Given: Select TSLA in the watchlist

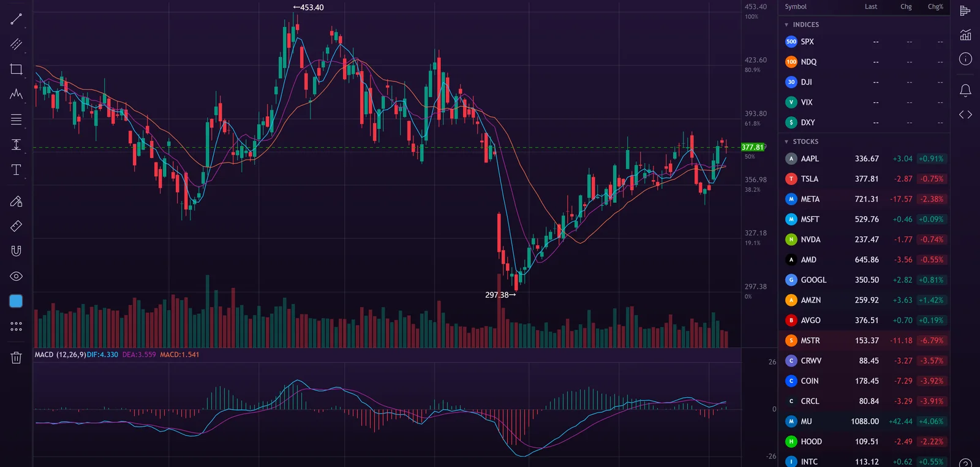Looking at the screenshot, I should point(864,179).
